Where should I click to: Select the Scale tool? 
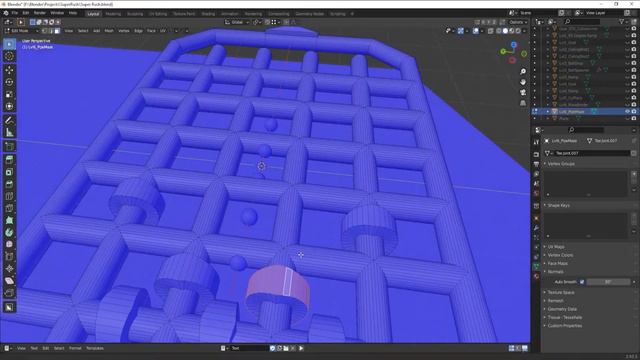coord(9,94)
